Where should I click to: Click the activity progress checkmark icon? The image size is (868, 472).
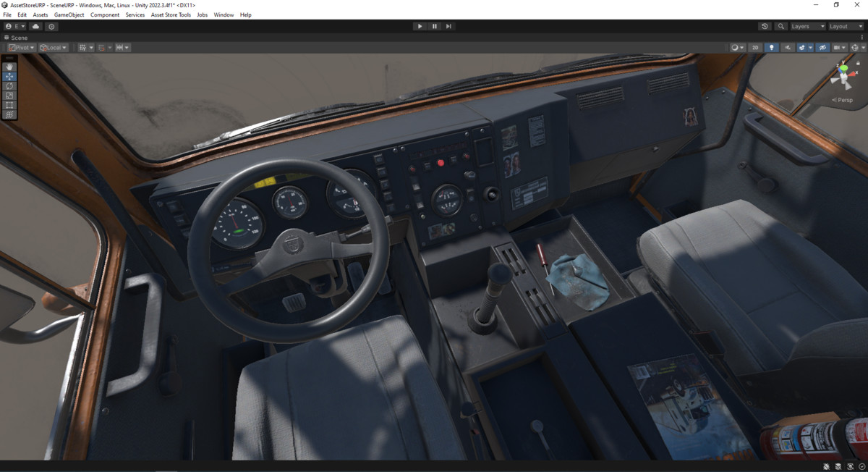[862, 466]
